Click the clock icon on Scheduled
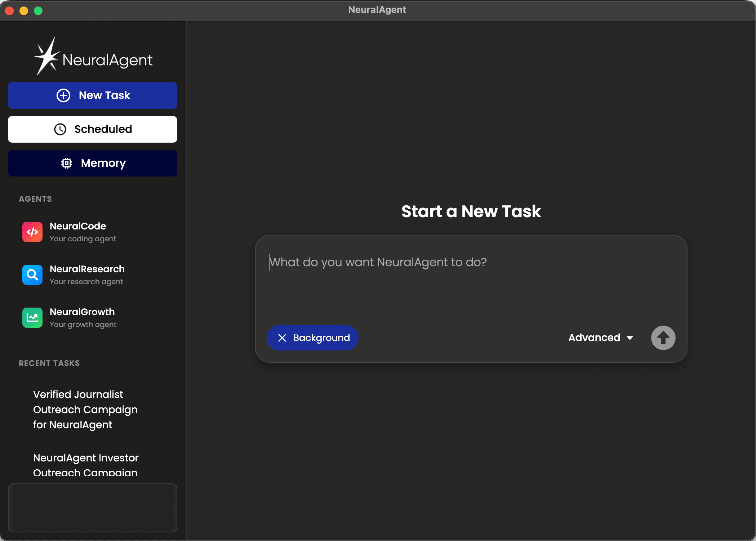 click(60, 129)
